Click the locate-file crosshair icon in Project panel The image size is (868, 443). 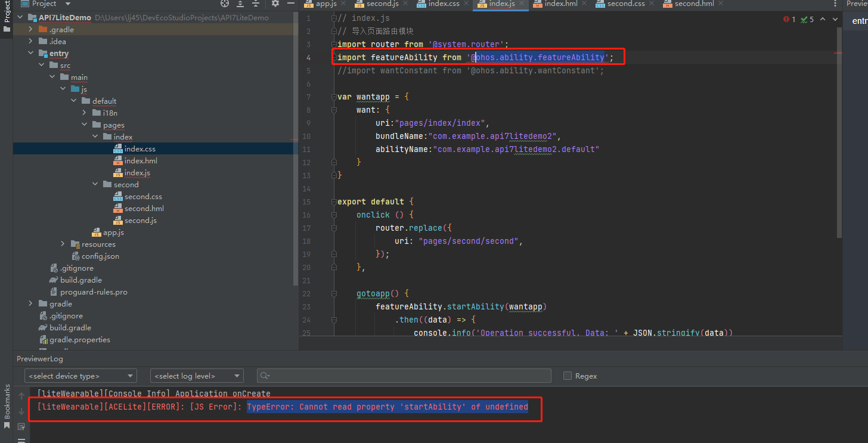pos(225,4)
